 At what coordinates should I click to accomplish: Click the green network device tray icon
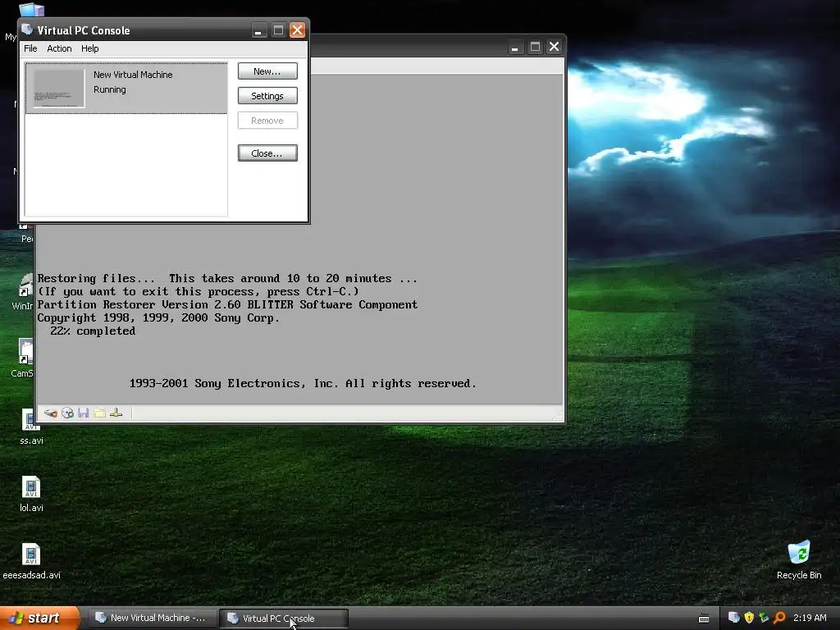[764, 618]
